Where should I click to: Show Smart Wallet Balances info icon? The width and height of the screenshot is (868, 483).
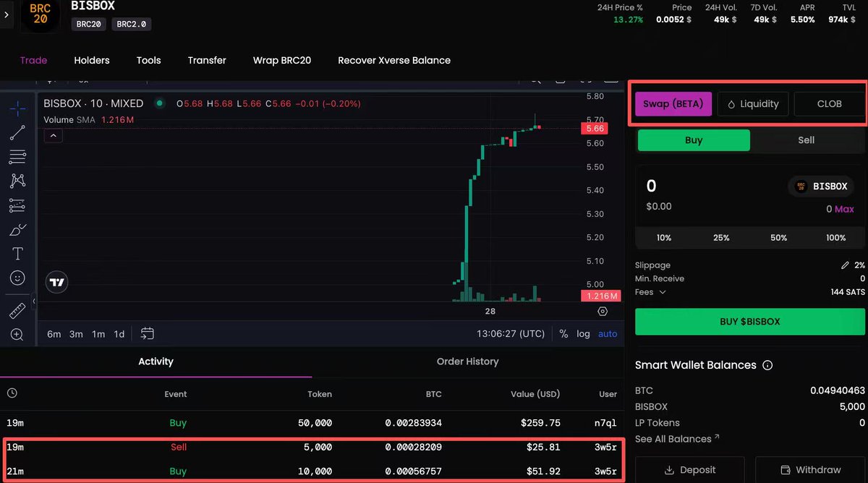point(767,365)
